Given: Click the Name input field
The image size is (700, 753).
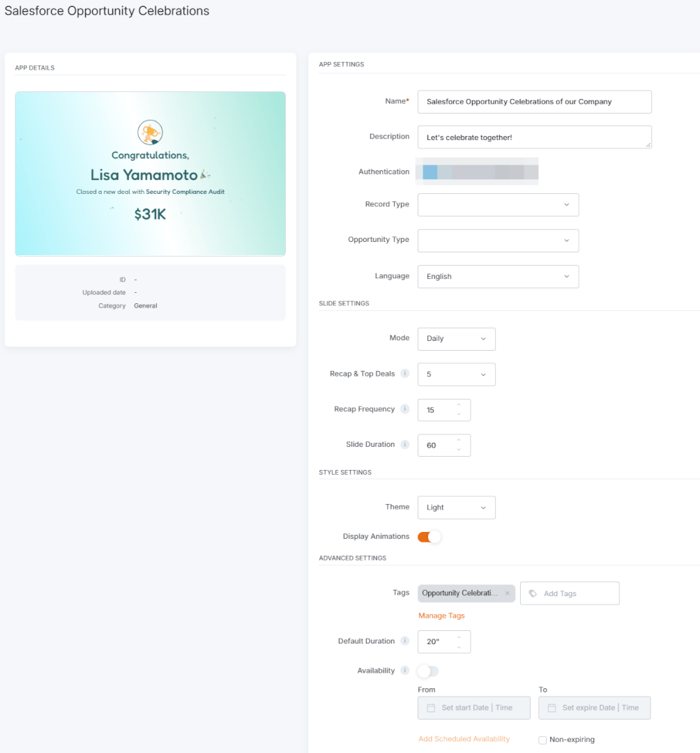Looking at the screenshot, I should click(534, 102).
